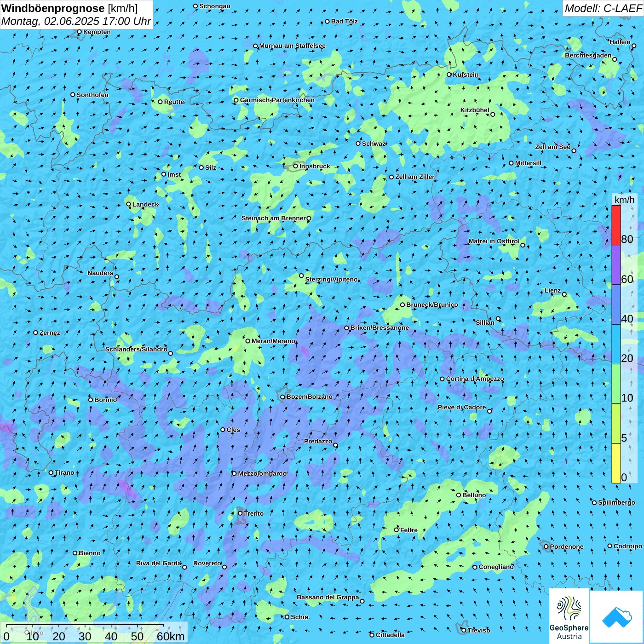Select the Tirano location marker circle
644x644 pixels.
tap(51, 472)
